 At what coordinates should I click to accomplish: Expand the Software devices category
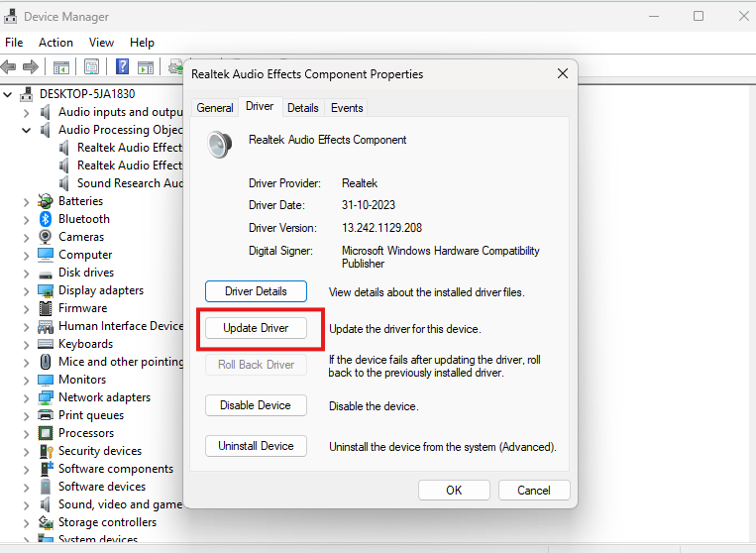(x=26, y=488)
